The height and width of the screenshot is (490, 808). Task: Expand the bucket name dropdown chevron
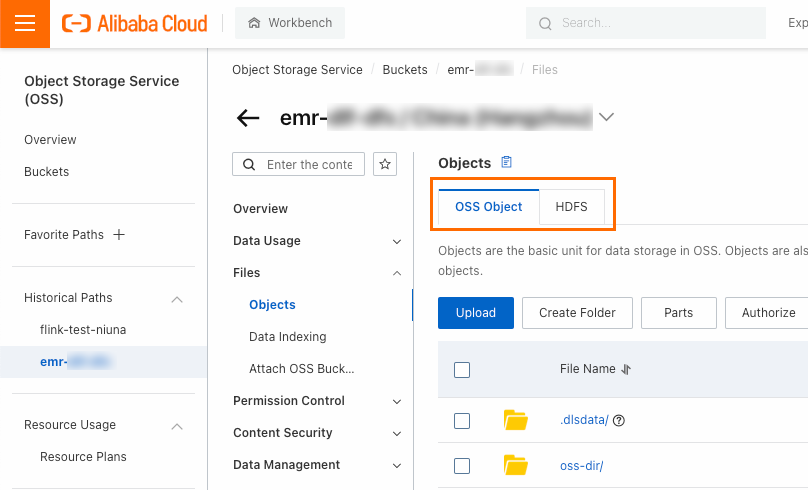(606, 118)
